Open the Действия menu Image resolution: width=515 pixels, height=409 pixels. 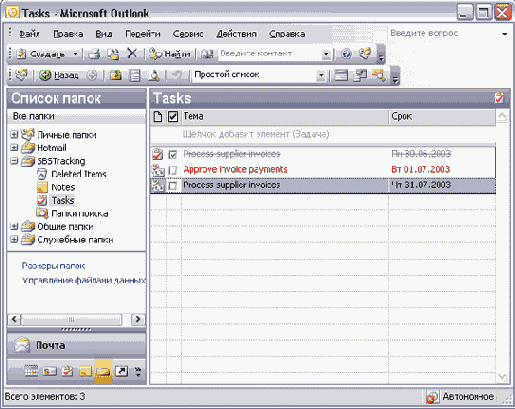[x=236, y=34]
